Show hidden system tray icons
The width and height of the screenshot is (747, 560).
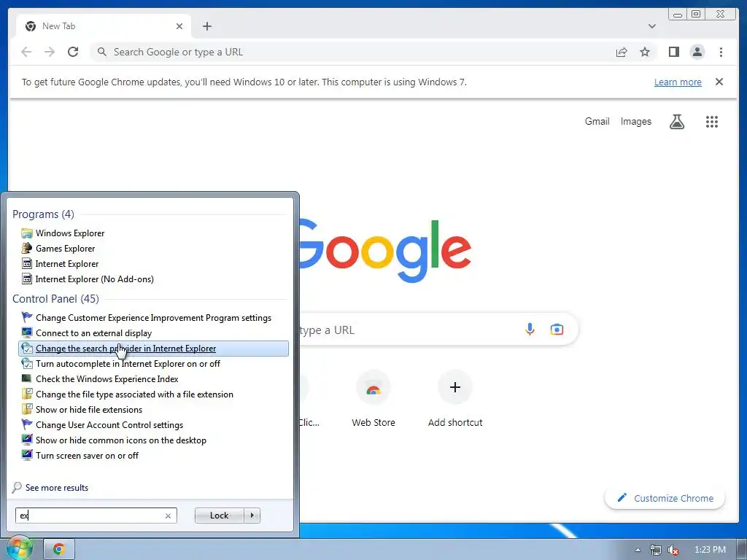638,550
